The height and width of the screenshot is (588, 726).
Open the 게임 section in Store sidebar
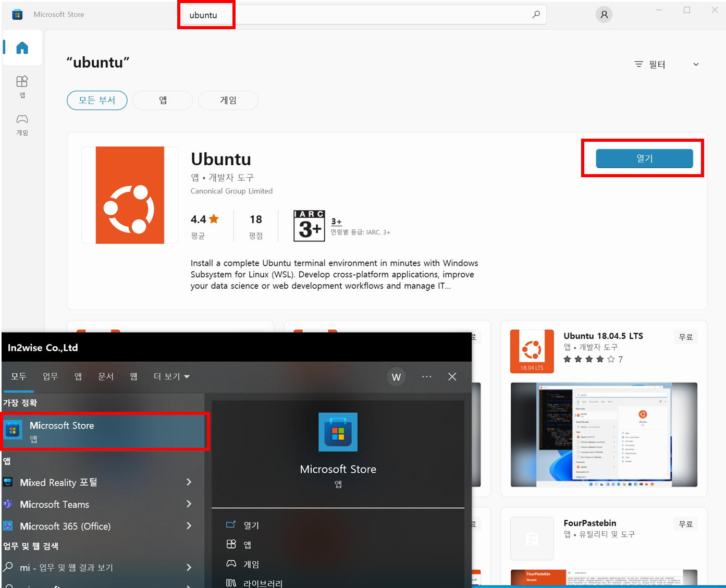point(22,125)
